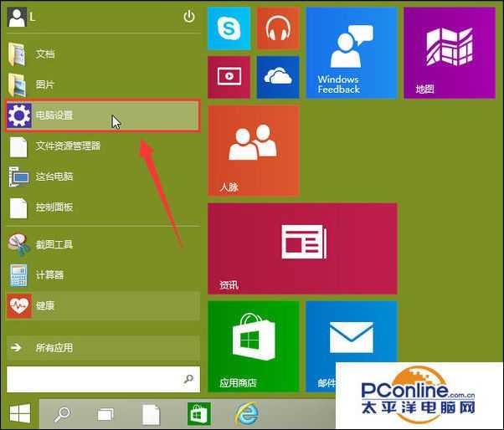504x430 pixels.
Task: Expand 所有应用 all apps list
Action: [103, 348]
